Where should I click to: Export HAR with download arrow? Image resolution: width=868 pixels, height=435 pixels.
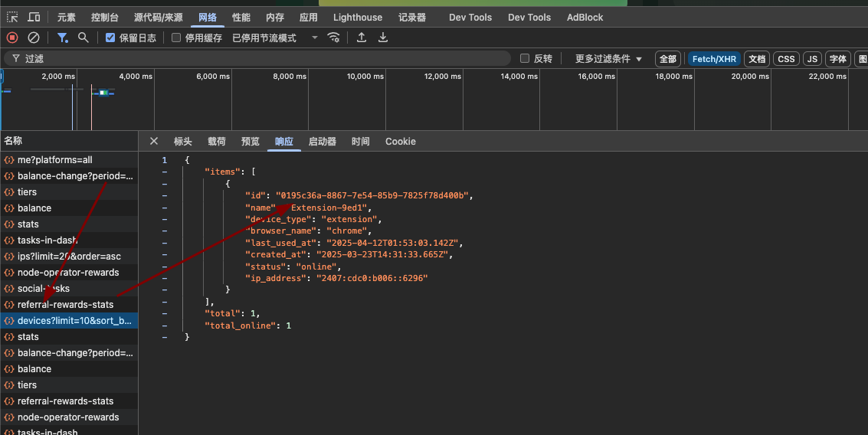pyautogui.click(x=382, y=38)
